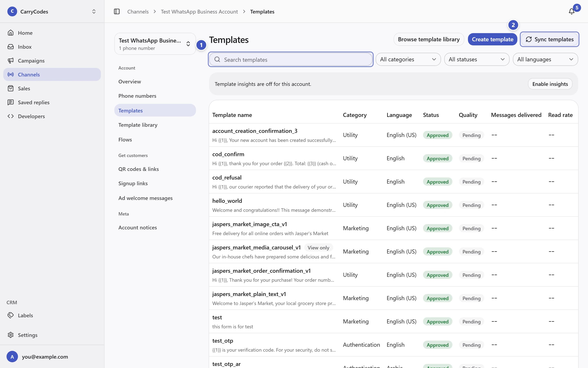This screenshot has width=588, height=368.
Task: Open the All languages filter
Action: point(545,59)
